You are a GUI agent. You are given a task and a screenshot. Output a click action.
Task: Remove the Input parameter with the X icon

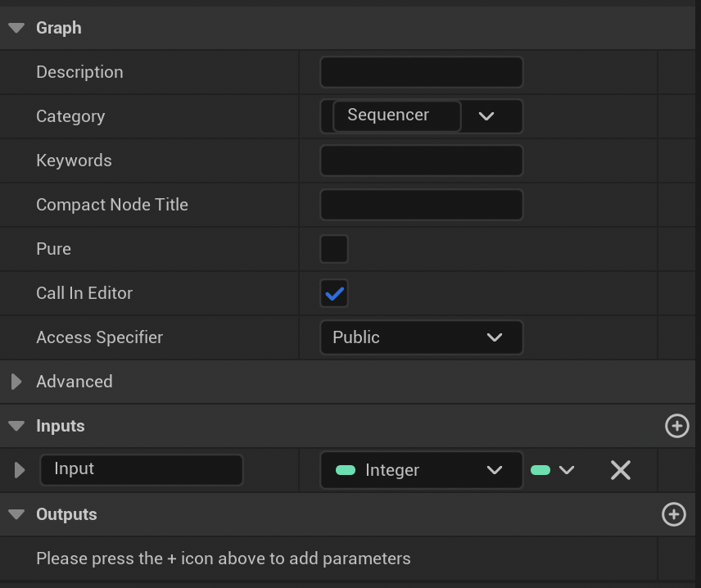[x=620, y=470]
